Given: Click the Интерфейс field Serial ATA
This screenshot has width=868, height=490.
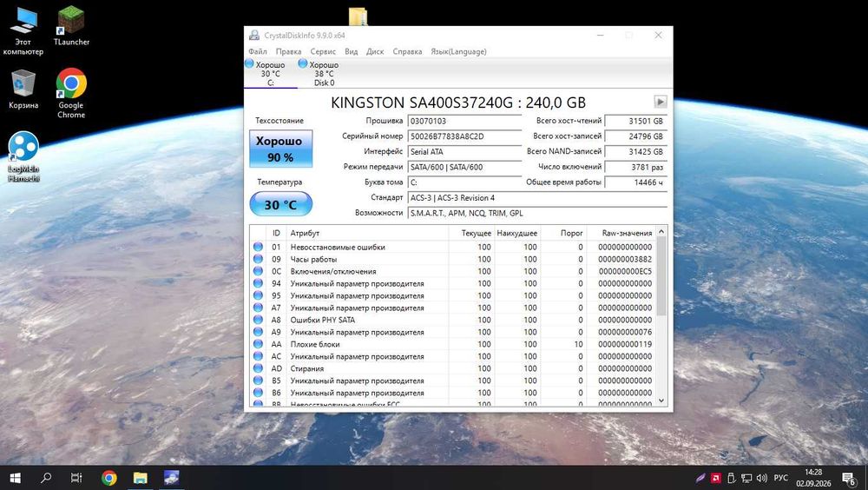Looking at the screenshot, I should 464,151.
